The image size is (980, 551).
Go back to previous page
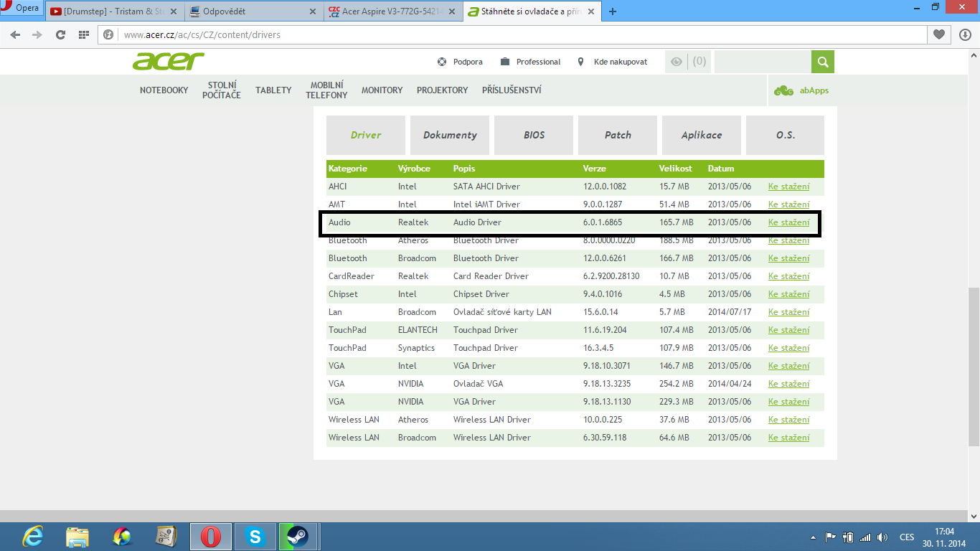tap(16, 34)
